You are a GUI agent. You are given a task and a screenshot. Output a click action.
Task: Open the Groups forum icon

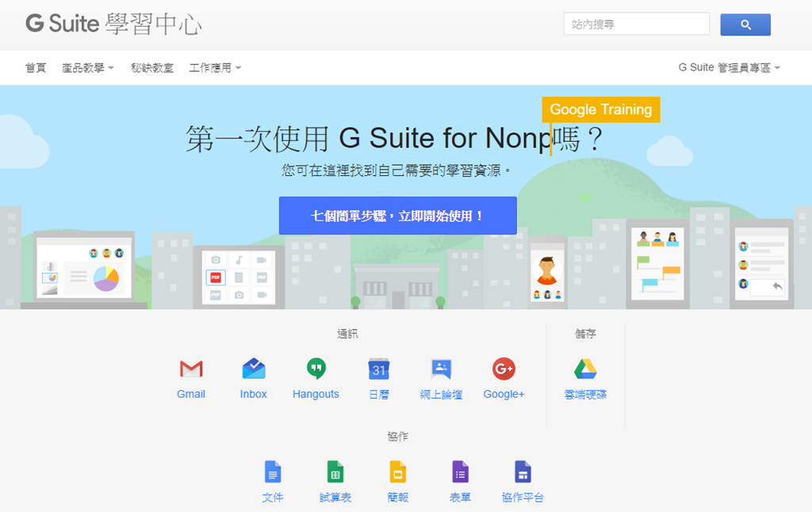441,369
